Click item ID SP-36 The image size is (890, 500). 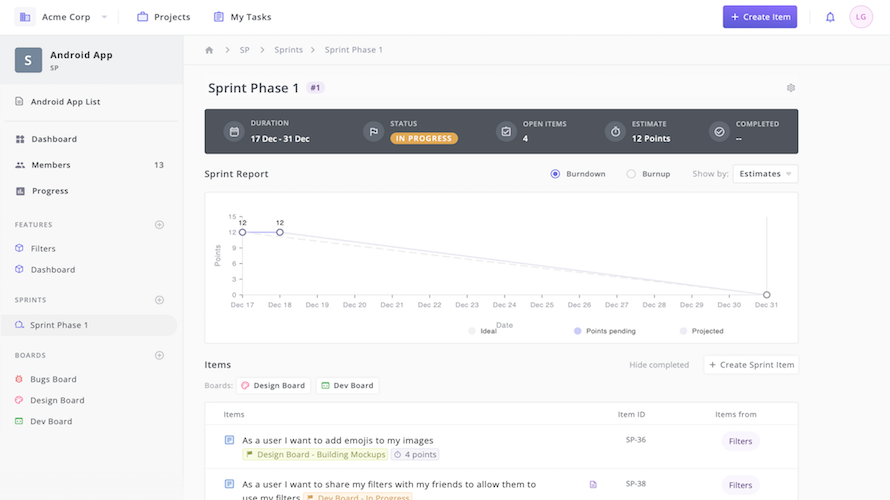coord(636,440)
